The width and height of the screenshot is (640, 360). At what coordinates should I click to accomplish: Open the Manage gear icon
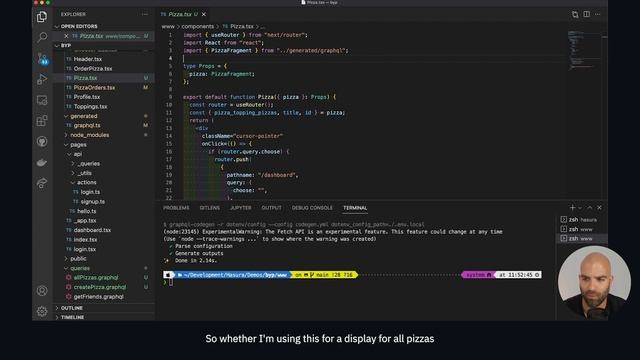[x=42, y=311]
